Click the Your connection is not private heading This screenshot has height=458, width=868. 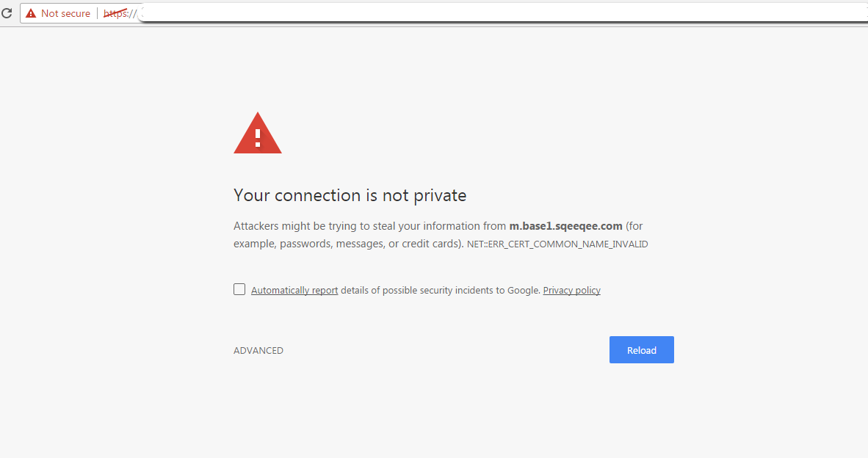pos(350,195)
